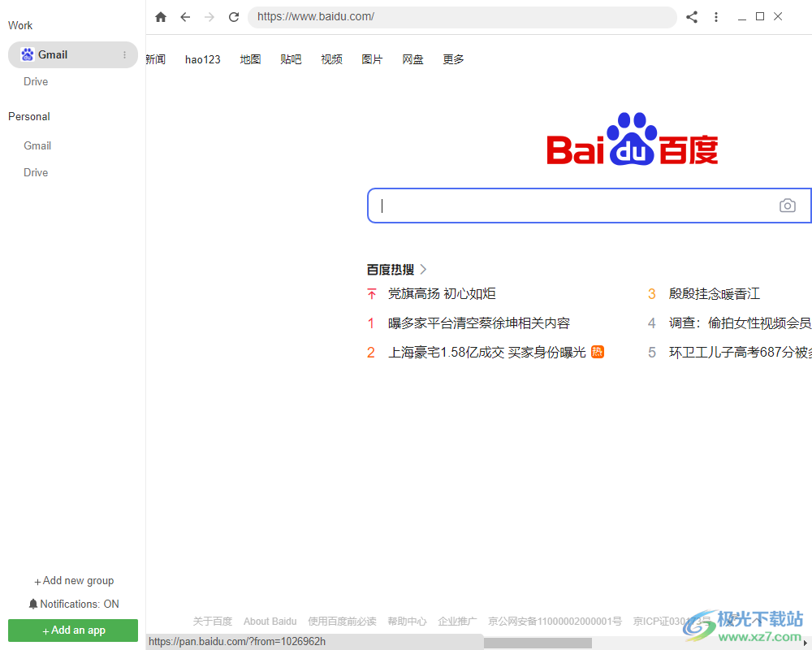Open 企业推广 footer link
Screen dimensions: 812x650
click(x=457, y=621)
